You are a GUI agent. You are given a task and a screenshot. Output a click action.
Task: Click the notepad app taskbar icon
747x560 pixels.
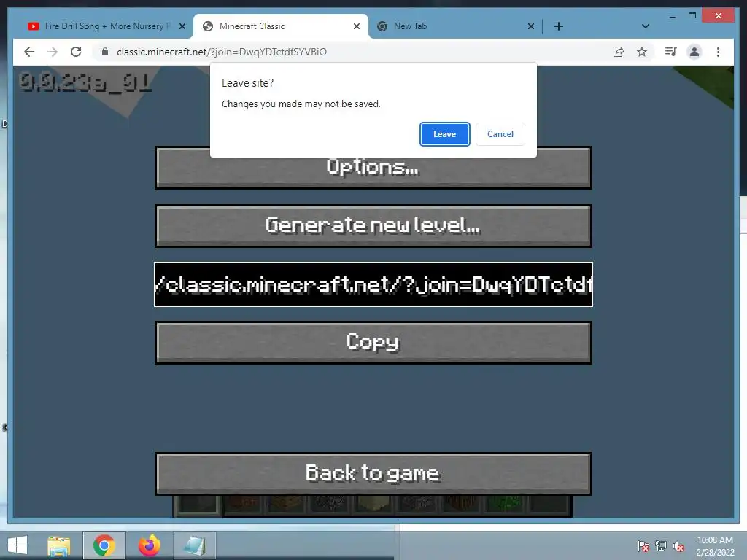point(194,545)
